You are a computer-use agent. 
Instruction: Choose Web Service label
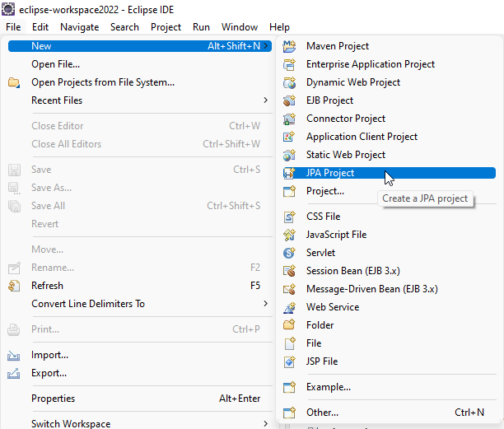coord(333,307)
